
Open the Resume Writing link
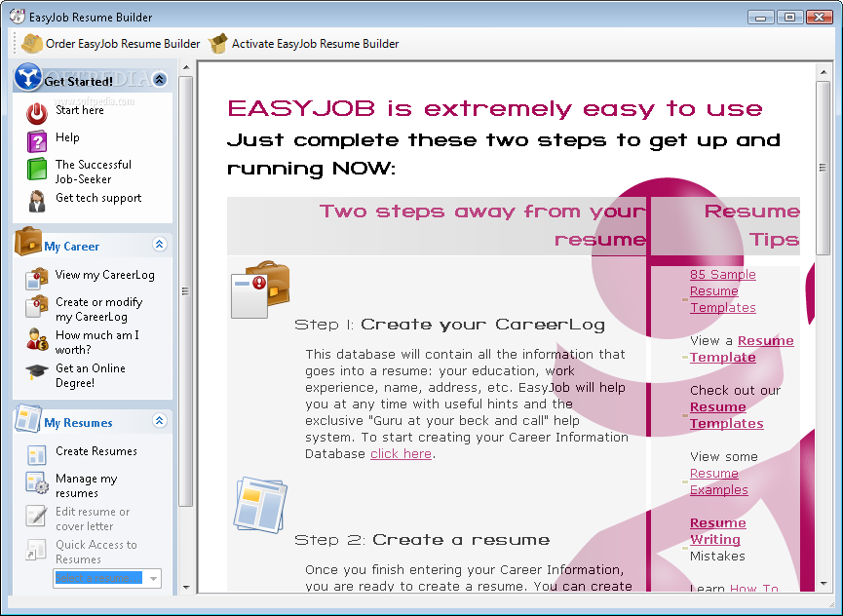717,531
